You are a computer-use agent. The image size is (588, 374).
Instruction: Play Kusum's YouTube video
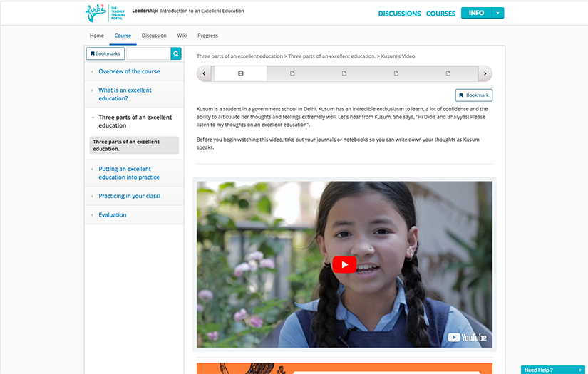pyautogui.click(x=344, y=264)
